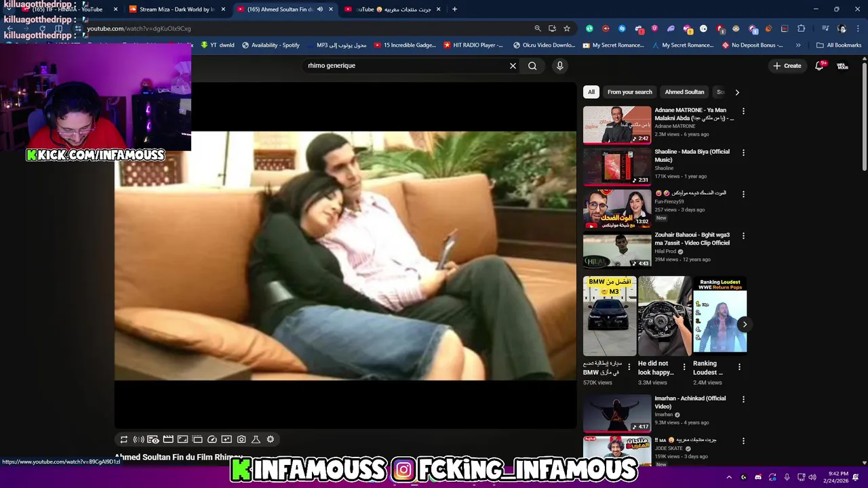Viewport: 868px width, 488px height.
Task: Open the gear settings icon below video
Action: pos(271,439)
